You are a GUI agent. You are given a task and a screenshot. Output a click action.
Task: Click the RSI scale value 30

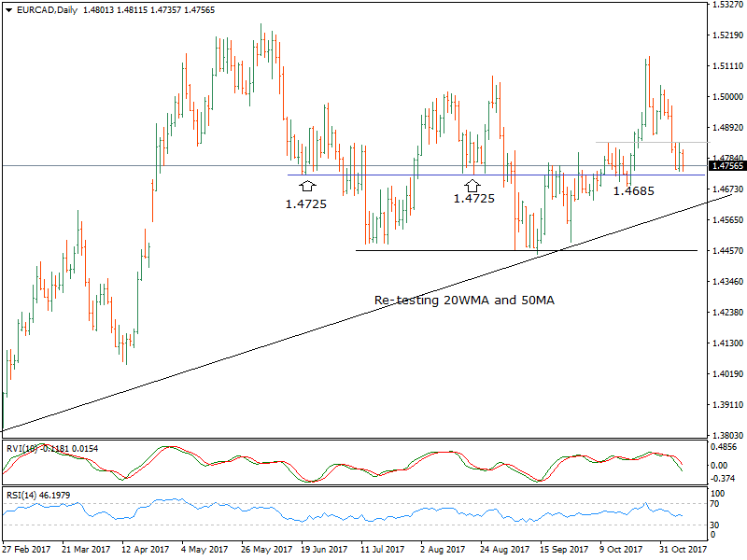[714, 525]
